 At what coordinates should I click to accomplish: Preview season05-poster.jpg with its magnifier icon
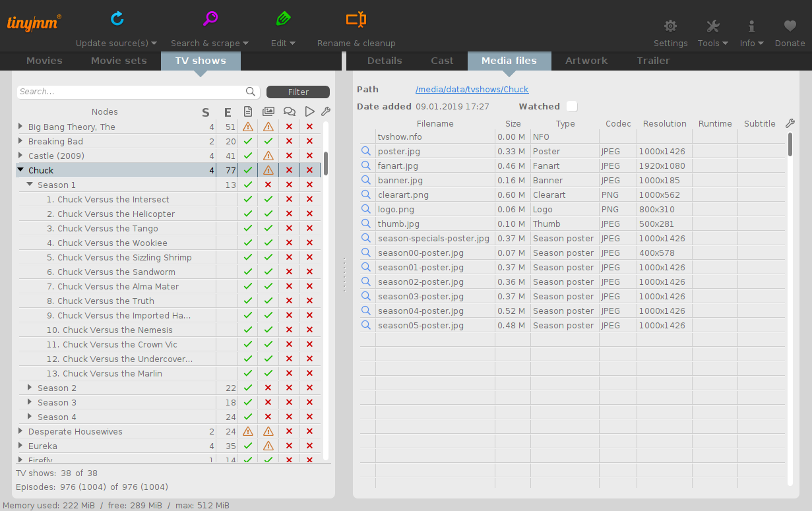(366, 325)
